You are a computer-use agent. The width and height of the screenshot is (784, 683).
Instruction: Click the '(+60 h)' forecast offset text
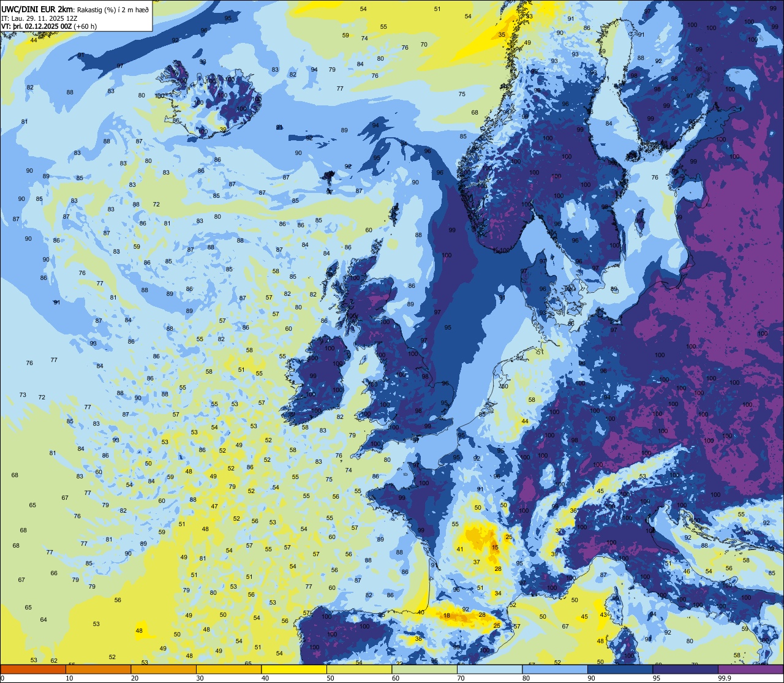pyautogui.click(x=86, y=26)
